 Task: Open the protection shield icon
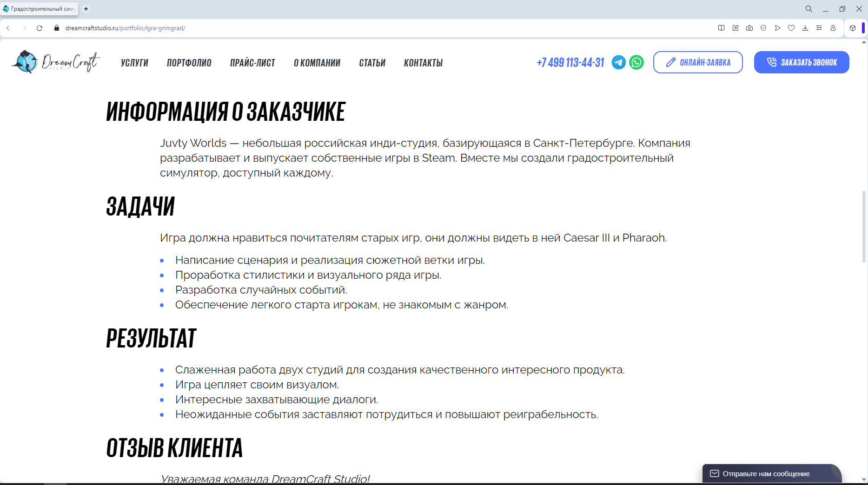coord(763,28)
